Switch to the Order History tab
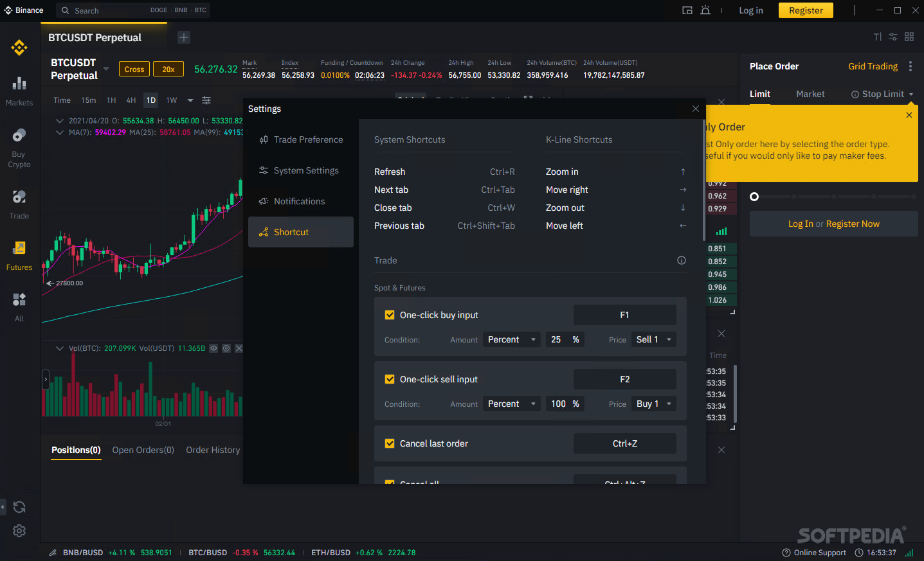This screenshot has height=561, width=924. (213, 450)
